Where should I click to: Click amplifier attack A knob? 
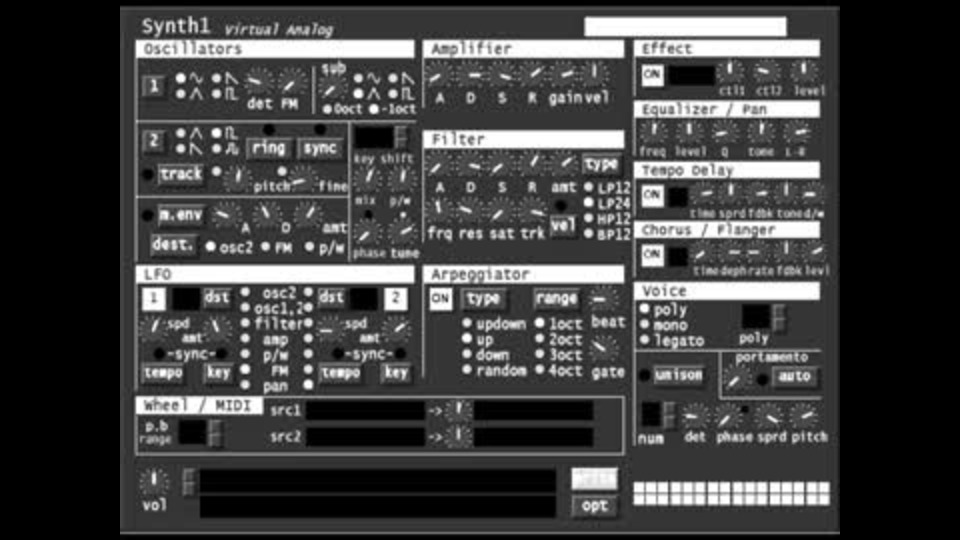coord(438,76)
